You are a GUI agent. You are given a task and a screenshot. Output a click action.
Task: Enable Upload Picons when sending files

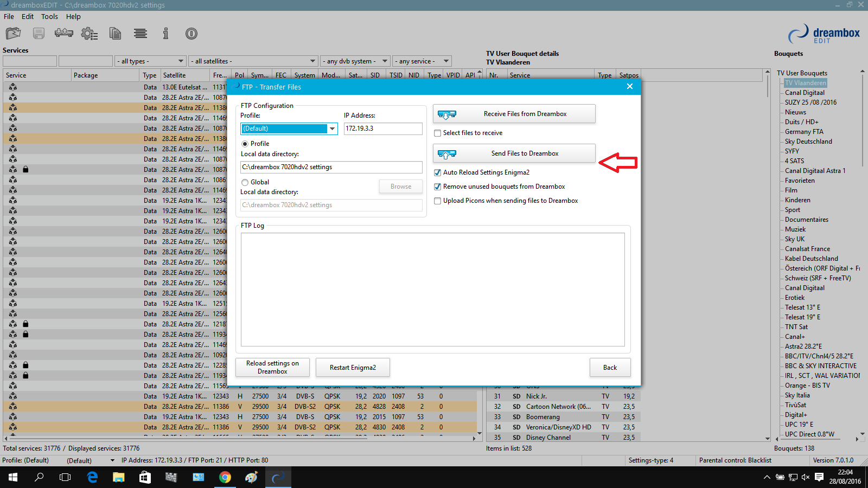(437, 201)
